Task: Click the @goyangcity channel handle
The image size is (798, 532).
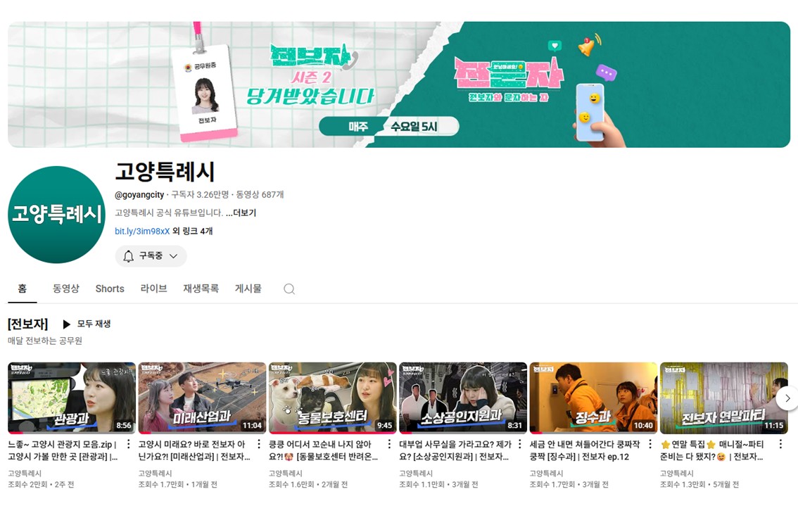Action: [139, 194]
